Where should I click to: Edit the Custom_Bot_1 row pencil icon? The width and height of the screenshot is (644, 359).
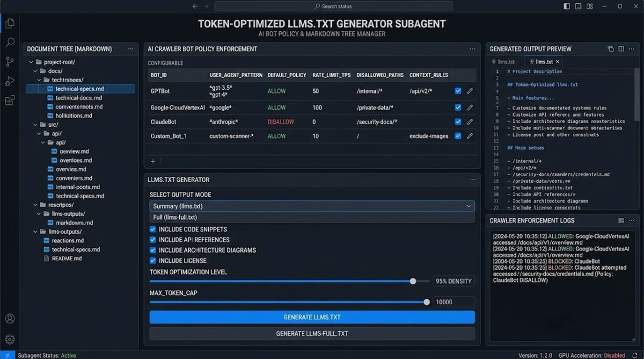(470, 136)
